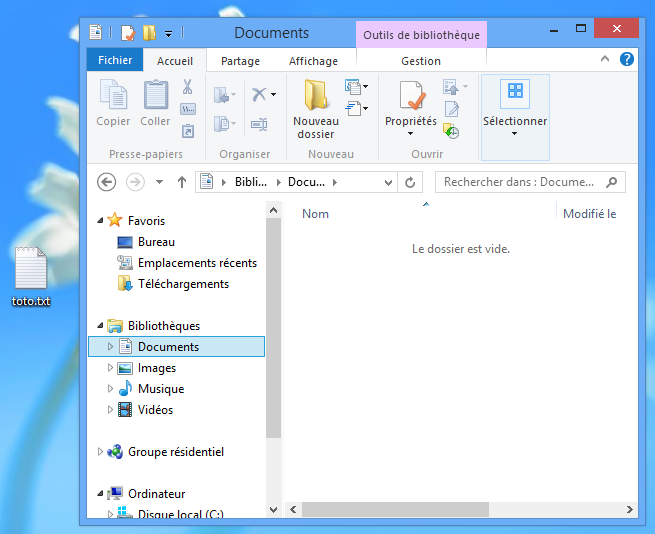
Task: Expand the Vidéos library node
Action: click(x=110, y=409)
